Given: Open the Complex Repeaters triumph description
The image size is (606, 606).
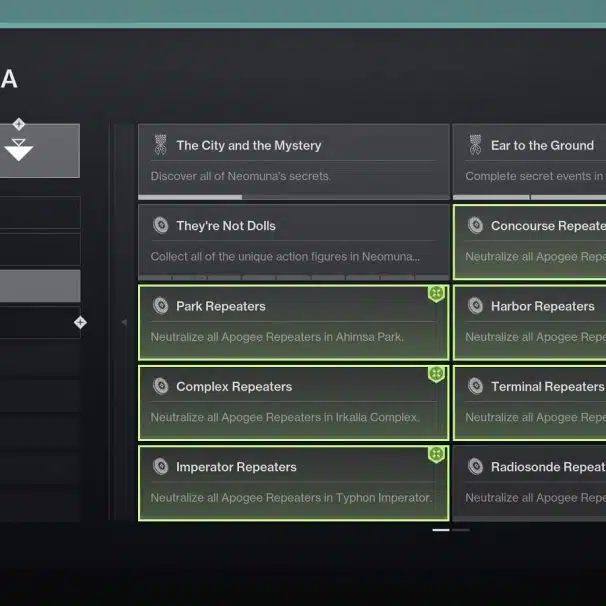Looking at the screenshot, I should [x=285, y=417].
